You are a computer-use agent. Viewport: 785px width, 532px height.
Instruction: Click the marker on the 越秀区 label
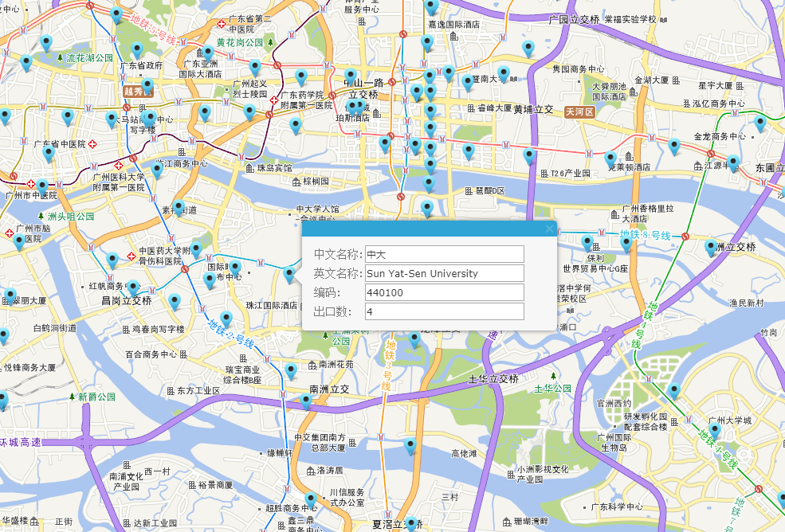[147, 86]
